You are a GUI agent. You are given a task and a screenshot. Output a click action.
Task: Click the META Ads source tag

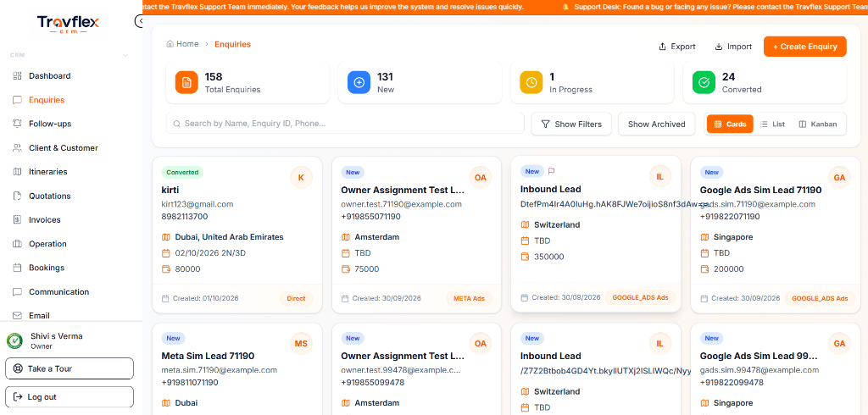(x=469, y=298)
